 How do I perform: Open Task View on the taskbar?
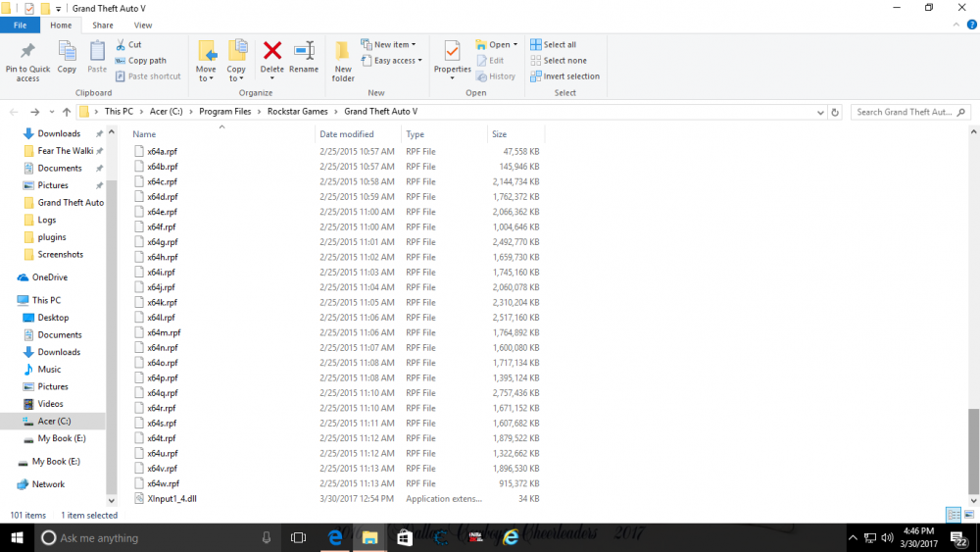(x=298, y=537)
